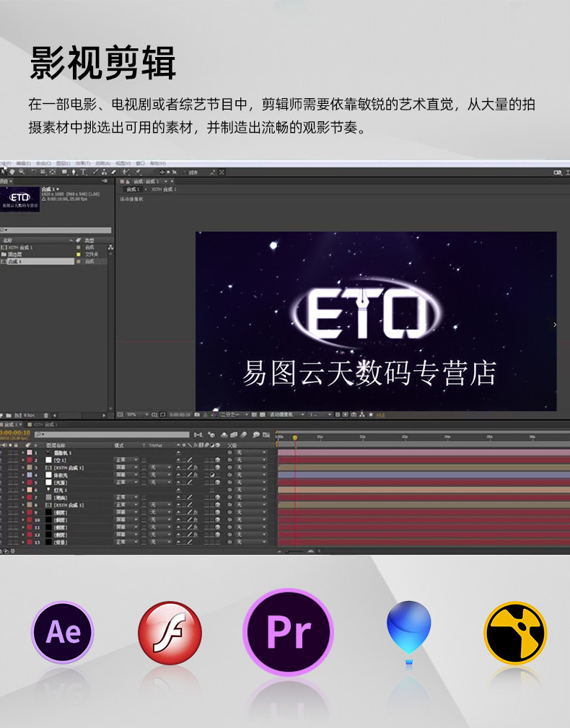This screenshot has width=570, height=728.
Task: Open the 动画(A) menu
Action: 102,163
